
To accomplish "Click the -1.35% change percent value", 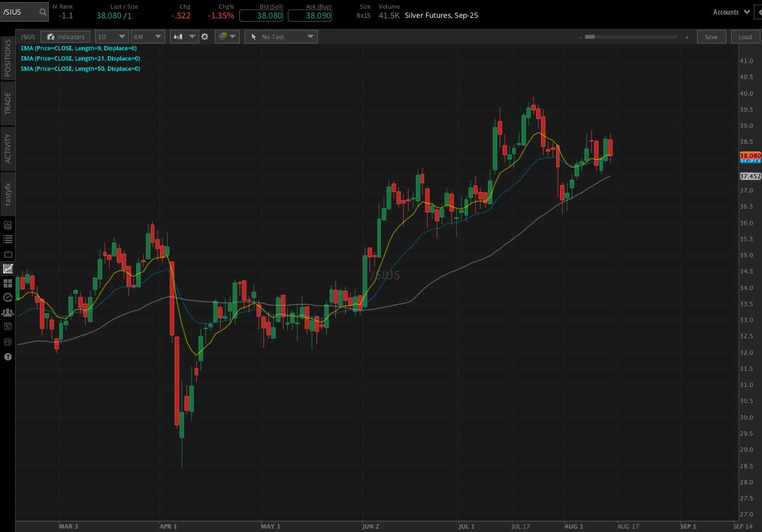I will (221, 16).
